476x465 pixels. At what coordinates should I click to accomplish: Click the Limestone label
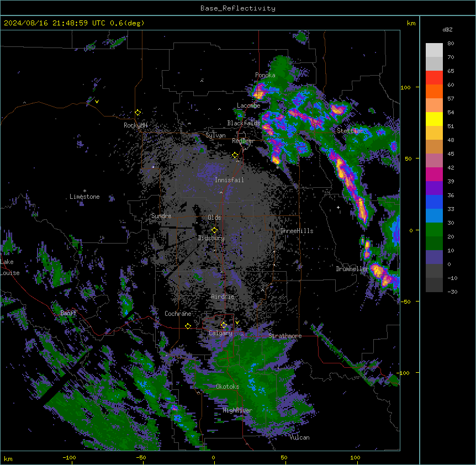pos(84,197)
